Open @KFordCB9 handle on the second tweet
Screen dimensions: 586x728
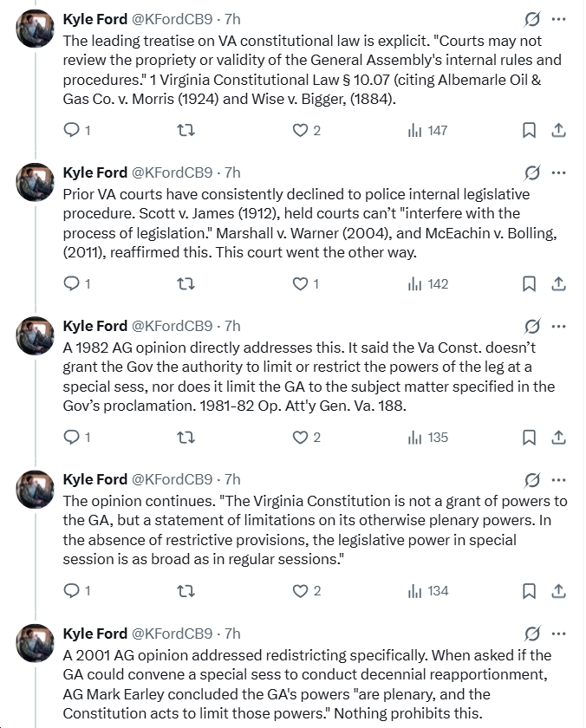click(171, 172)
